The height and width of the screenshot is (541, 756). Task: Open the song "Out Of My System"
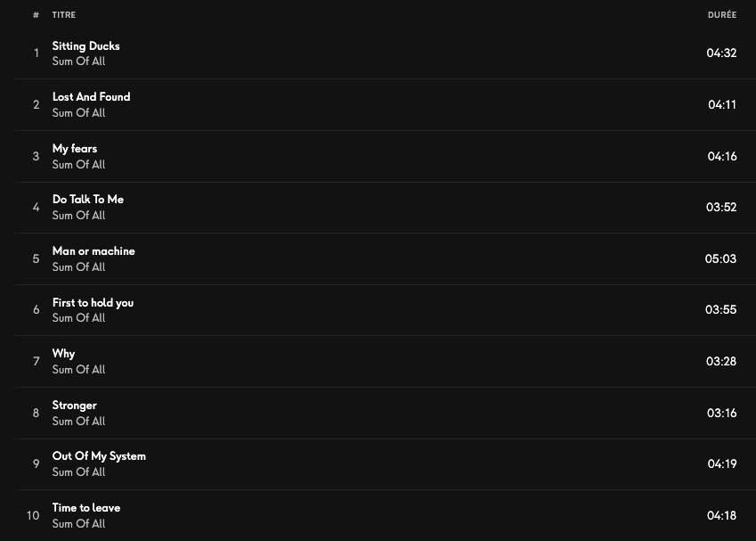coord(99,456)
